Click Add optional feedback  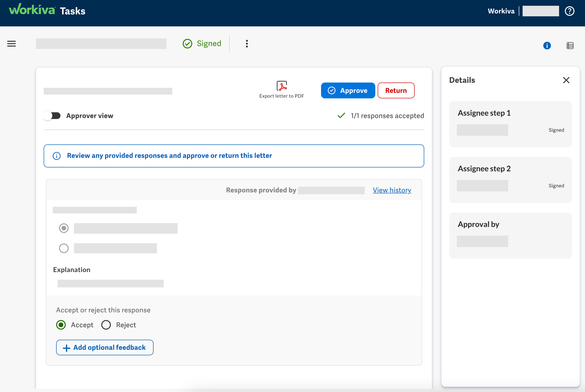(x=105, y=347)
